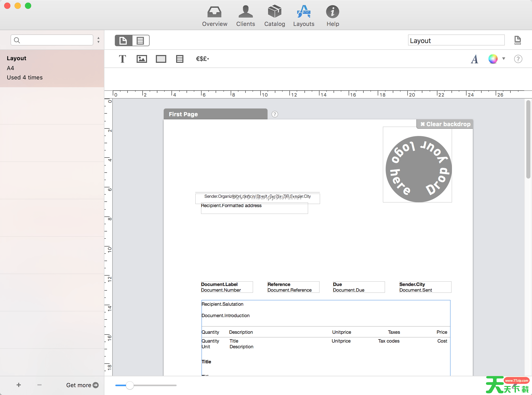Switch to list view mode
532x395 pixels.
[141, 40]
